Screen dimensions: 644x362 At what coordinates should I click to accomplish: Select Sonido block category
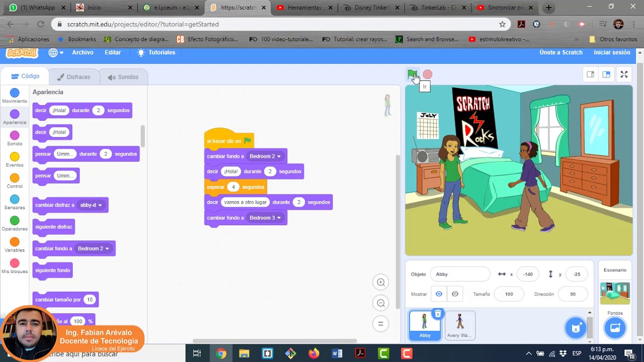[15, 138]
